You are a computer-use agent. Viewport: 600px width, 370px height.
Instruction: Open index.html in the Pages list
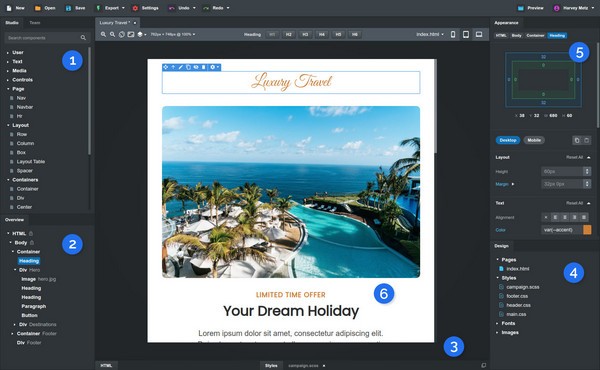518,269
